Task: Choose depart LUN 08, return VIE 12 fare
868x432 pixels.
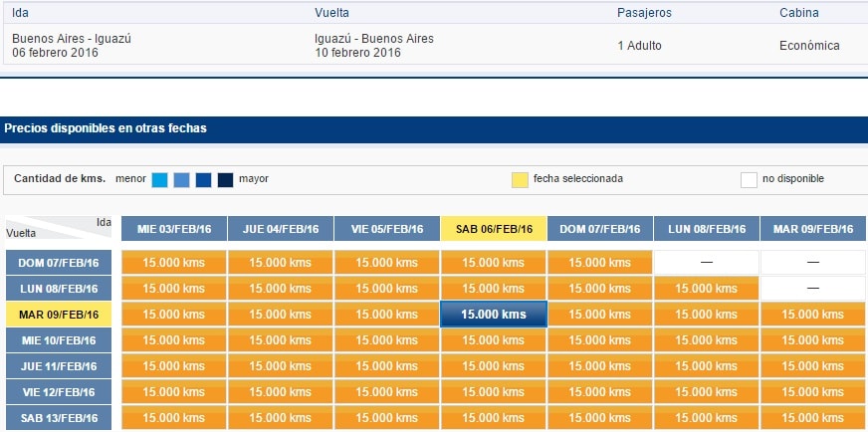Action: (x=707, y=392)
